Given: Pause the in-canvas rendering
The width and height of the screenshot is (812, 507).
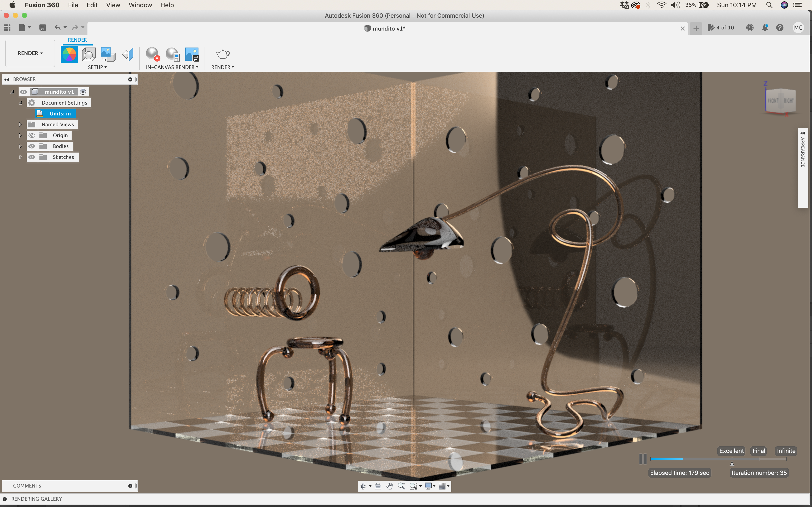Looking at the screenshot, I should click(643, 459).
